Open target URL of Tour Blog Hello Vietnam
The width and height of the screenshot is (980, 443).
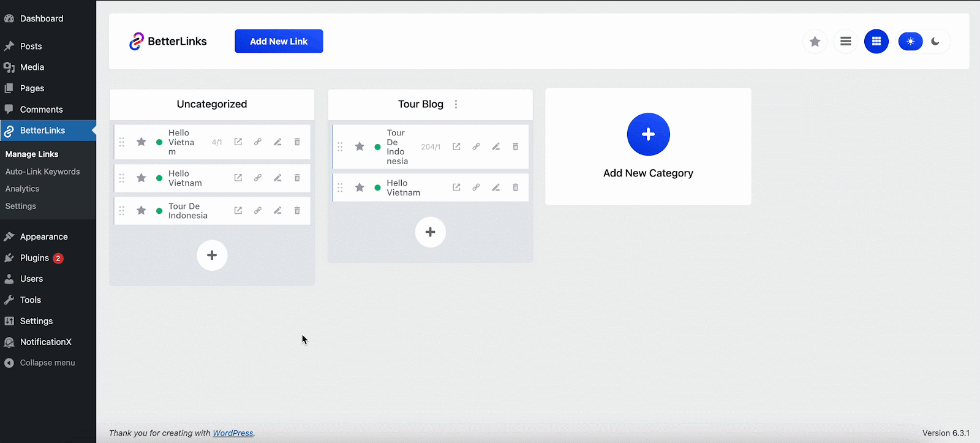(456, 187)
